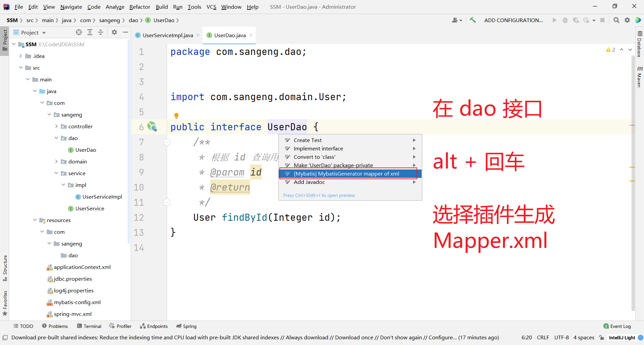Collapse the SSM root project node
Viewport: 644px width, 345px height.
point(14,44)
